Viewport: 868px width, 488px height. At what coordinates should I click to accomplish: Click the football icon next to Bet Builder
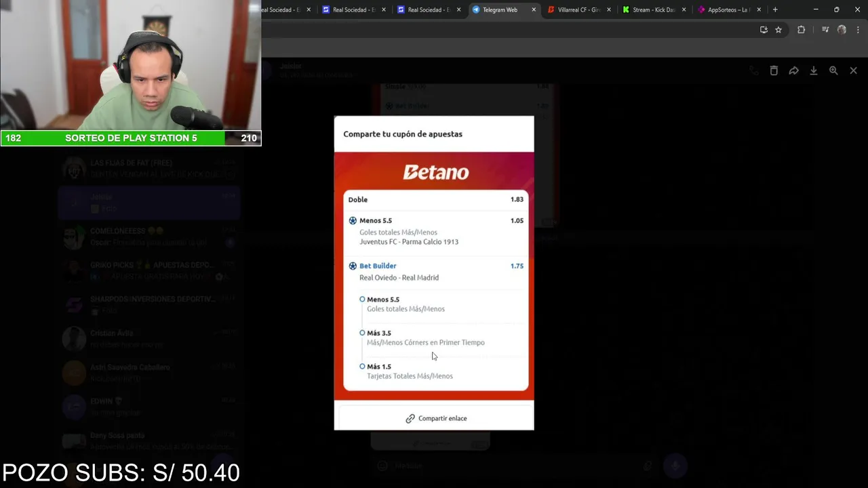click(x=353, y=266)
